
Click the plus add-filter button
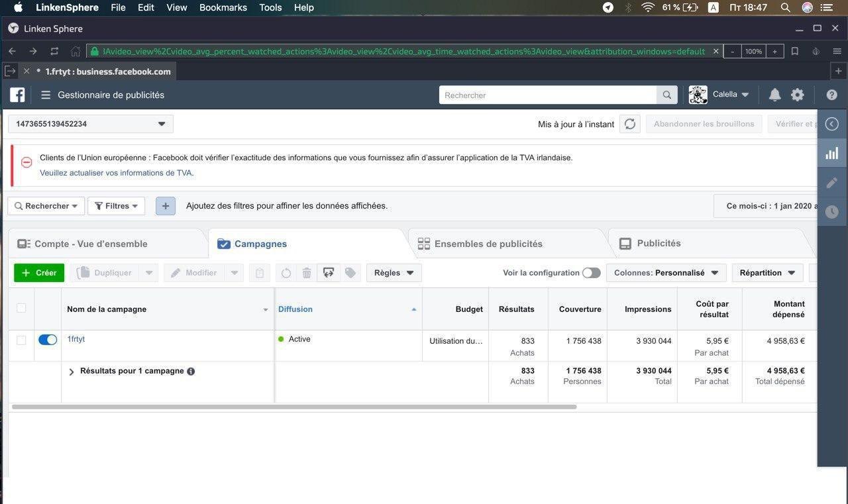166,206
